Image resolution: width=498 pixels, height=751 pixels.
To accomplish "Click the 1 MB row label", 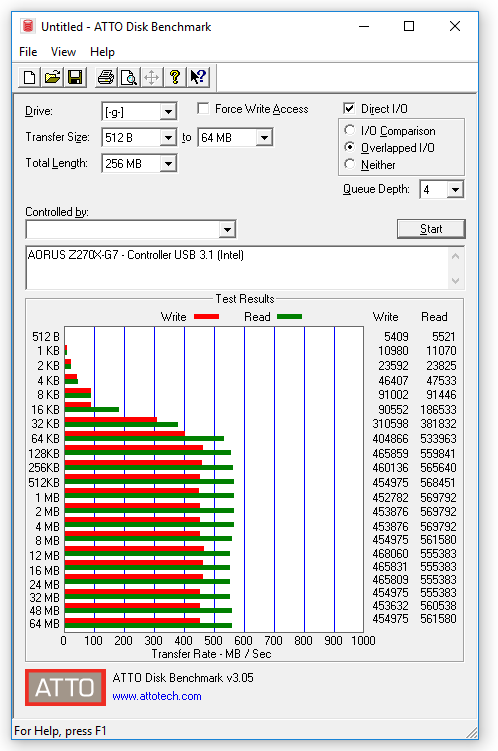I will pos(47,498).
